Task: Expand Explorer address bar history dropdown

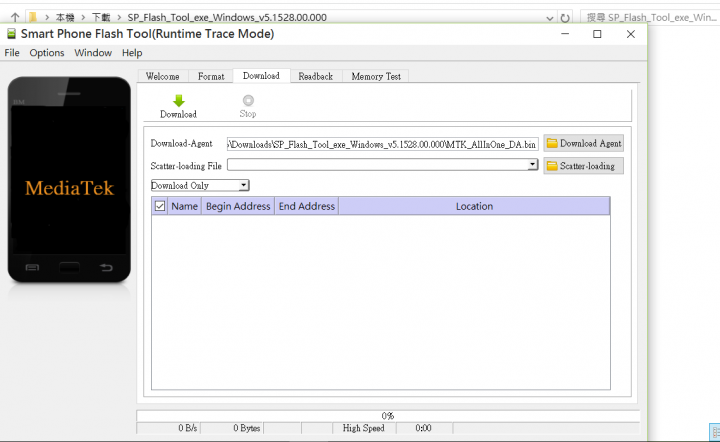Action: pos(550,18)
